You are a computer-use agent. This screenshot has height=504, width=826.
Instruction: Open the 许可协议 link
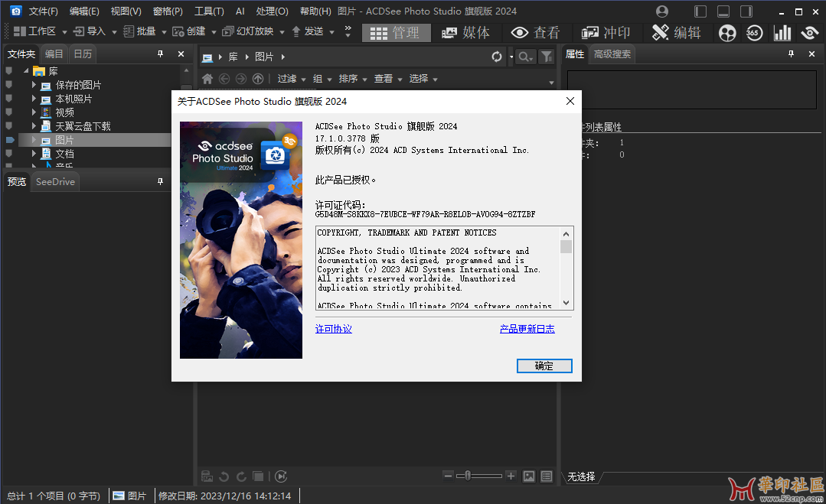click(334, 329)
